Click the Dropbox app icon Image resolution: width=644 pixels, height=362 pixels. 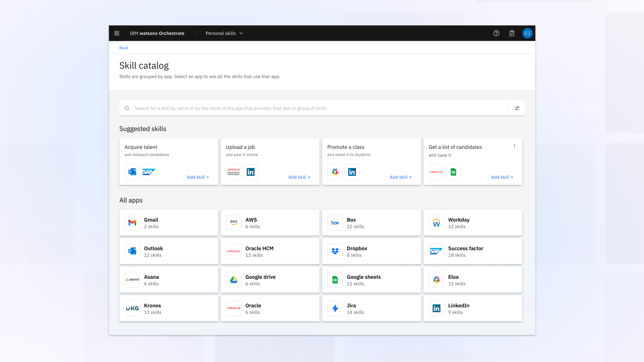coord(335,251)
